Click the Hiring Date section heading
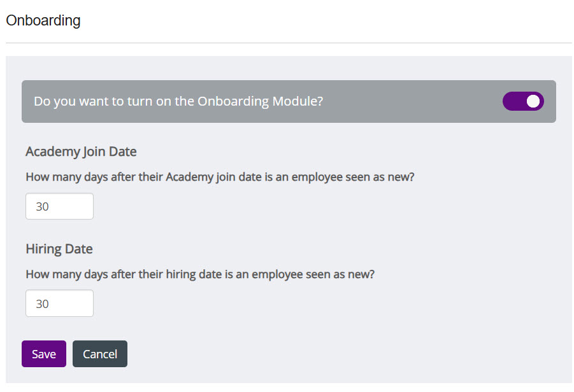Screen dimensions: 574x392 coord(59,249)
